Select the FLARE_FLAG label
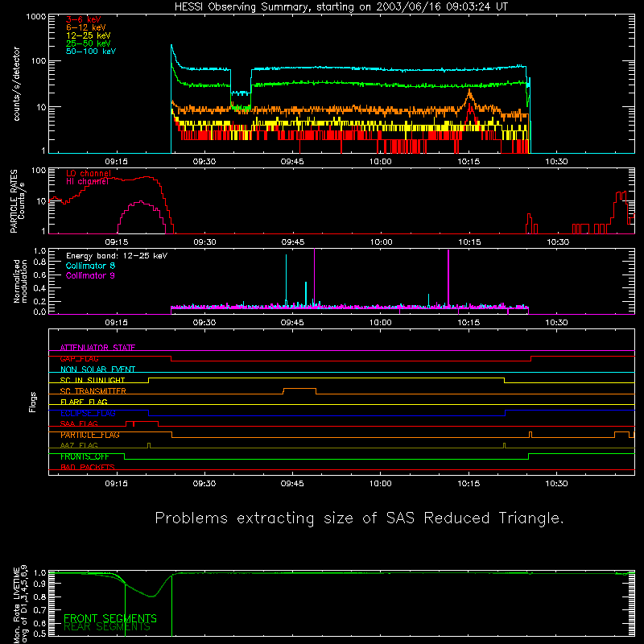The height and width of the screenshot is (644, 644). 84,402
